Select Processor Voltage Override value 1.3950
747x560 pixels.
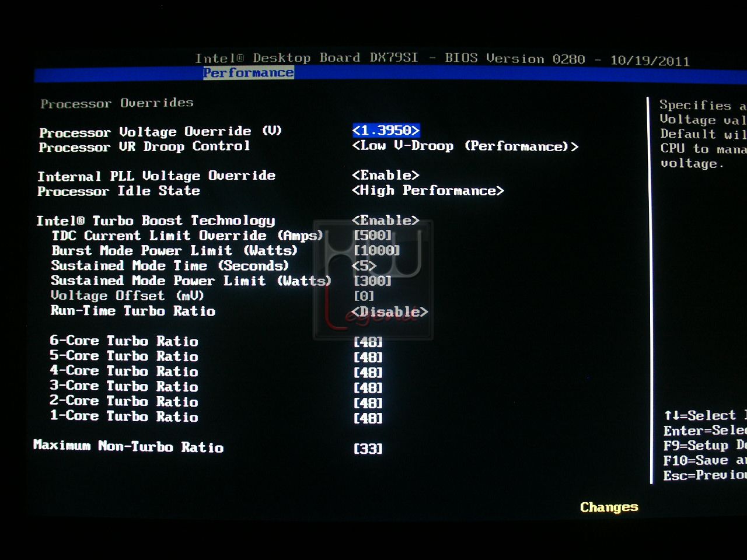point(386,130)
